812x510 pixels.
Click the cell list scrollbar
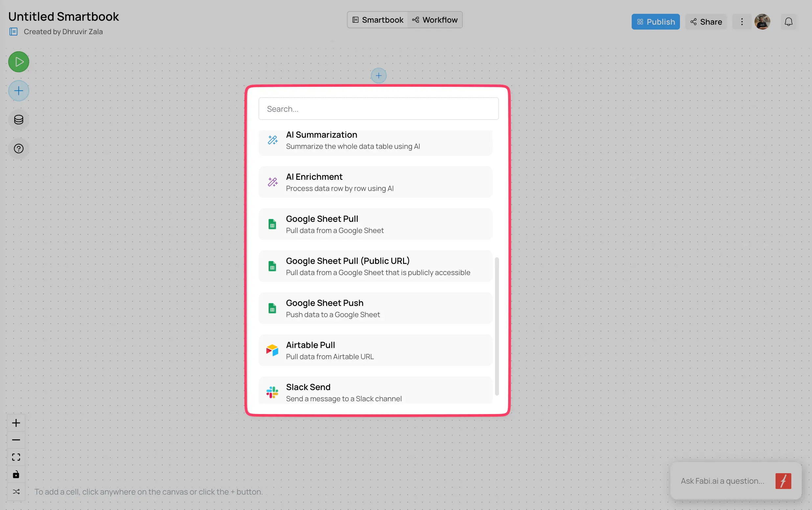click(x=497, y=326)
